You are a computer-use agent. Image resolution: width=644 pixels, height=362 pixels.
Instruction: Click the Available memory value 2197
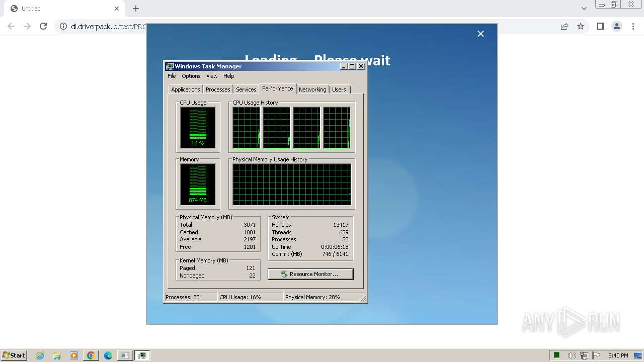click(x=250, y=239)
